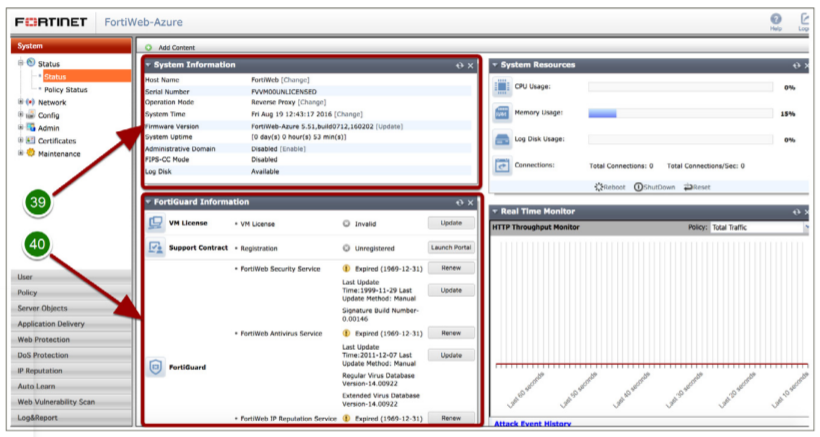Open the Attack Event History link
The width and height of the screenshot is (820, 437).
[x=532, y=424]
